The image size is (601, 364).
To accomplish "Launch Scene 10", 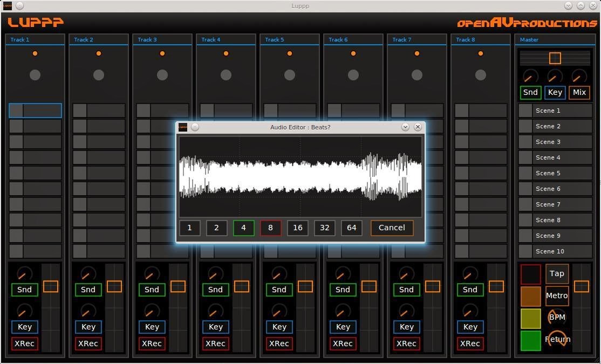I will click(555, 251).
